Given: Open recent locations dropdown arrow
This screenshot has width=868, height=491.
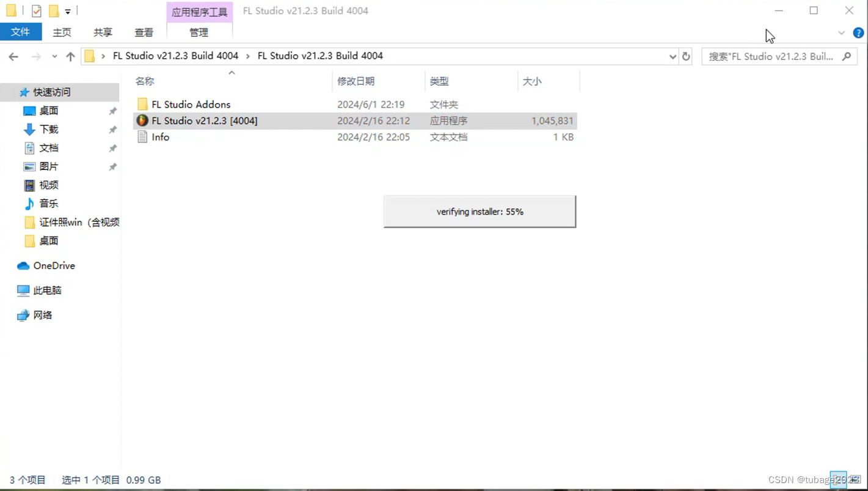Looking at the screenshot, I should tap(54, 56).
